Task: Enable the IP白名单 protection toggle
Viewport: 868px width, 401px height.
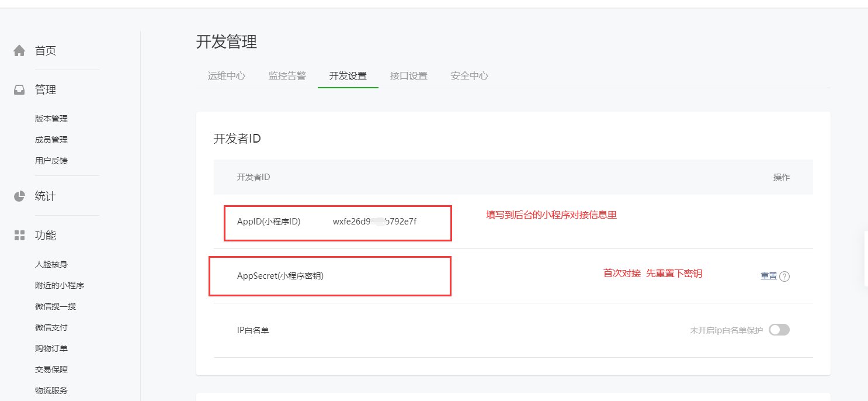Action: (779, 330)
